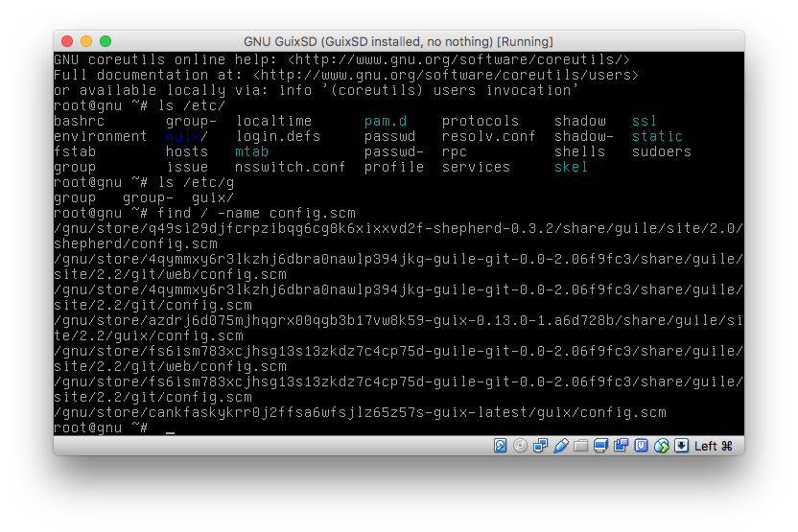Click the shared folders status icon
798x532 pixels.
click(x=580, y=446)
